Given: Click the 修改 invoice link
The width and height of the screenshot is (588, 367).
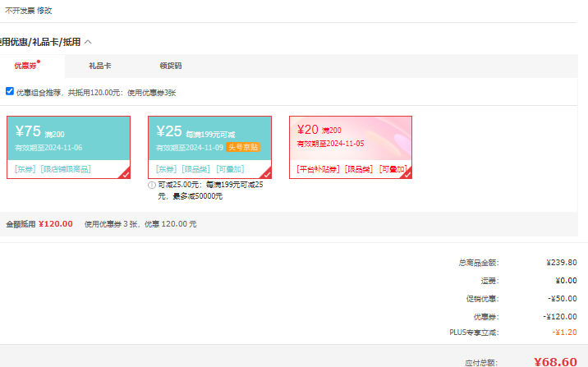Looking at the screenshot, I should pyautogui.click(x=44, y=11).
